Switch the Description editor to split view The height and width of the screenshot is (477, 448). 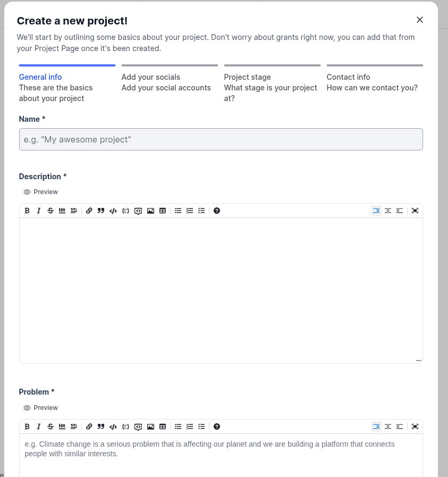tap(387, 211)
